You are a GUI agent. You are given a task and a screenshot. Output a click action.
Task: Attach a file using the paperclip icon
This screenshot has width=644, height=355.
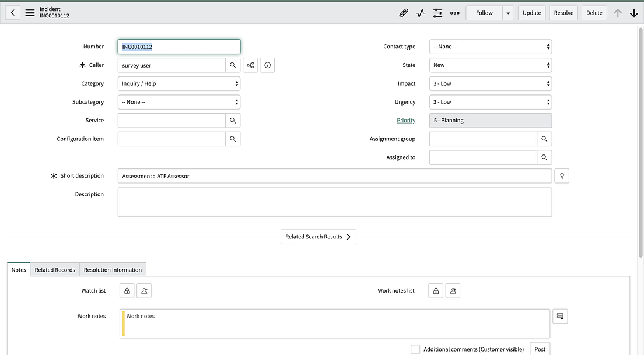tap(404, 12)
